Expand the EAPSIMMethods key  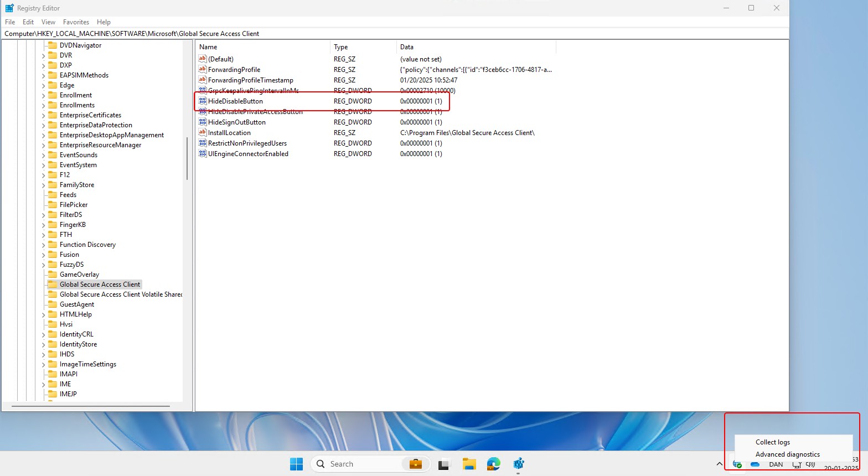click(44, 75)
